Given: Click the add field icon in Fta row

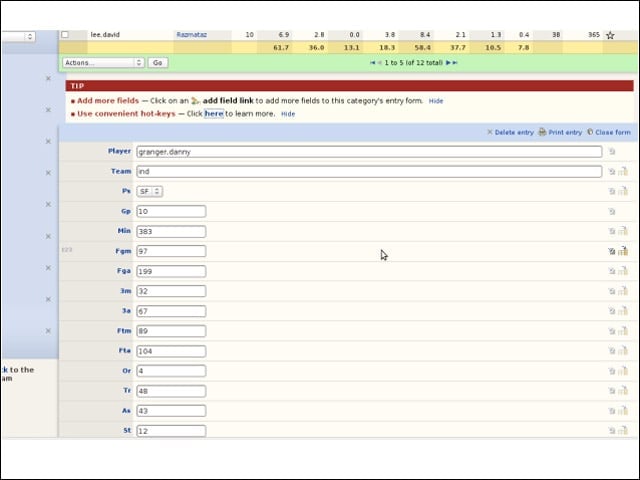Looking at the screenshot, I should click(x=623, y=351).
